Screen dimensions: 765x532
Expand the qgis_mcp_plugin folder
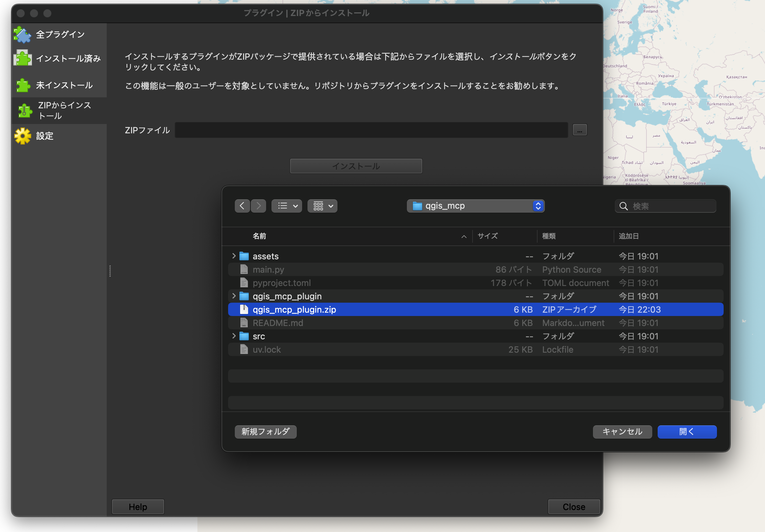point(234,296)
